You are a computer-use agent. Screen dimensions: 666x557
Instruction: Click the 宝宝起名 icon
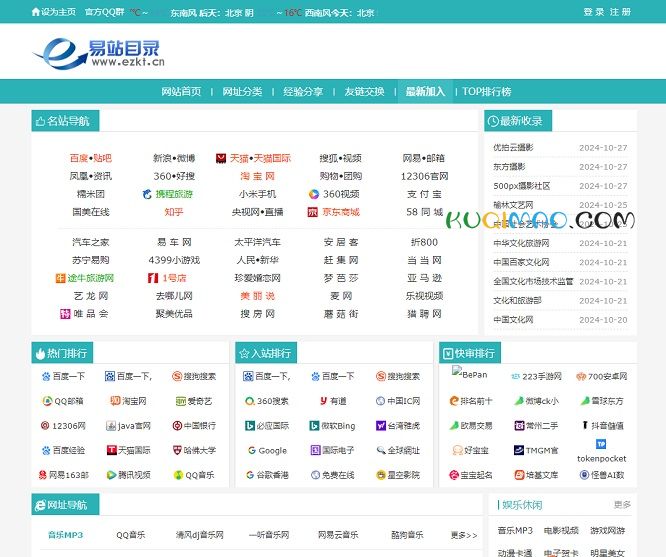pyautogui.click(x=454, y=475)
